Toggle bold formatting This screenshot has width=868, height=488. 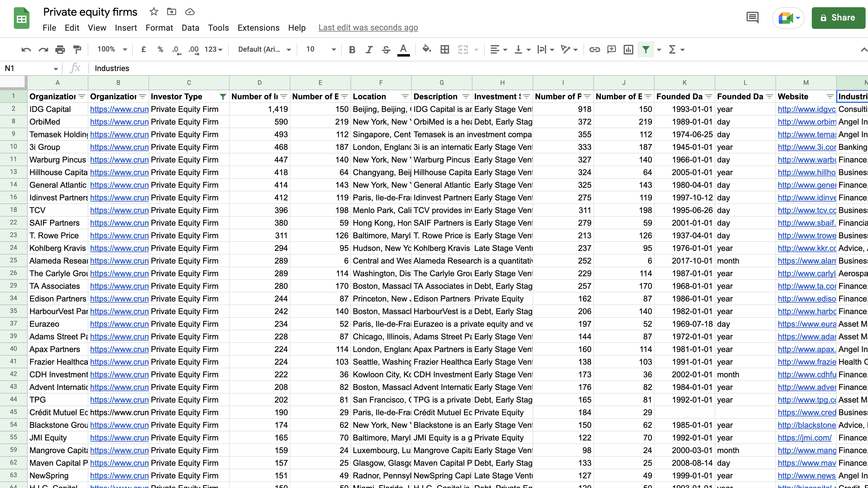[x=352, y=50]
